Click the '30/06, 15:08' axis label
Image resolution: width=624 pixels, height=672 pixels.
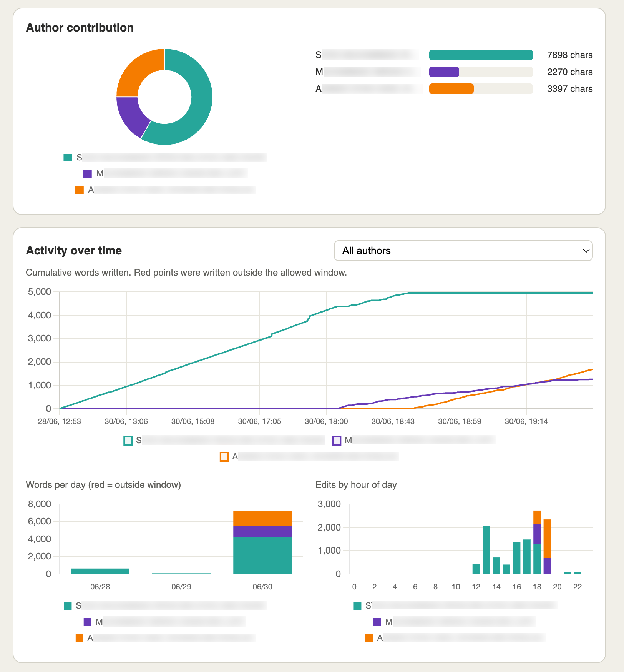pos(193,421)
